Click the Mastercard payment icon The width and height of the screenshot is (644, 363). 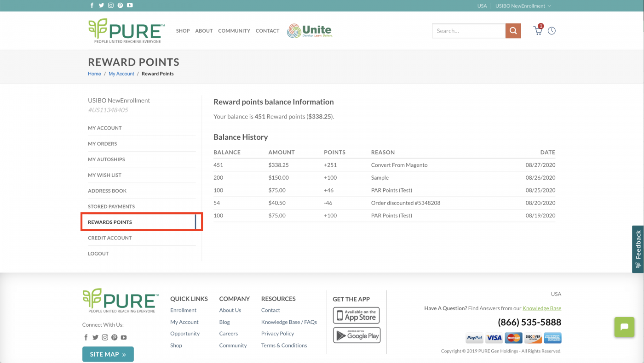[x=513, y=338]
